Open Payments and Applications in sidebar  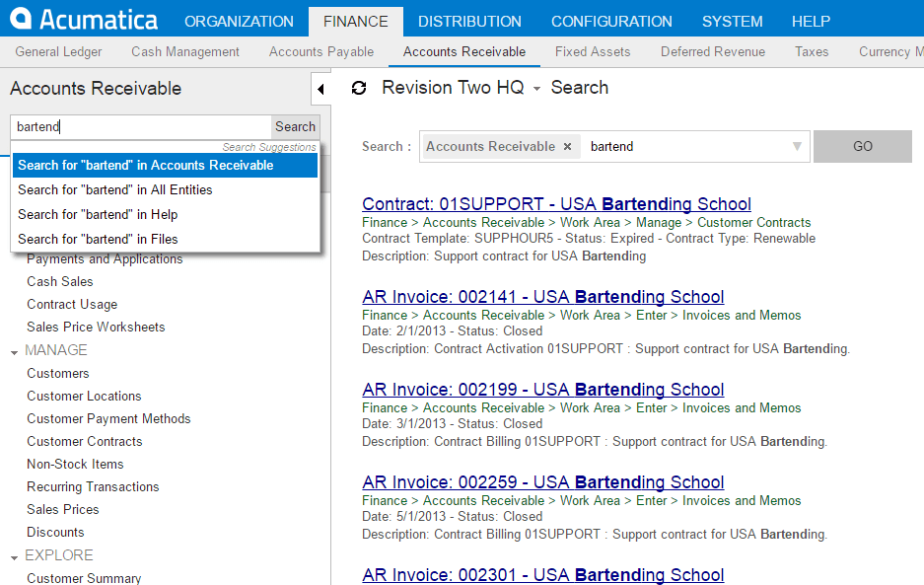pyautogui.click(x=105, y=258)
